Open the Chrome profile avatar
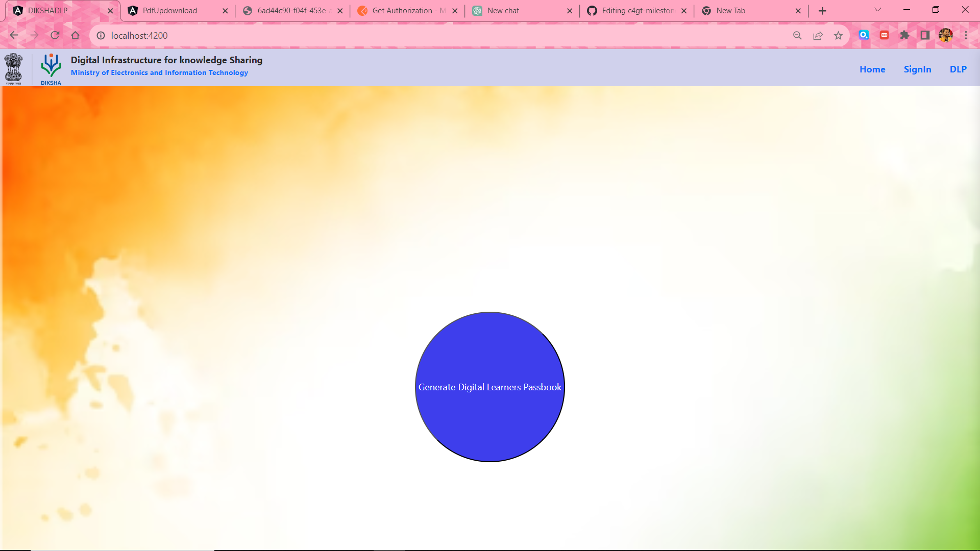The image size is (980, 551). 945,35
